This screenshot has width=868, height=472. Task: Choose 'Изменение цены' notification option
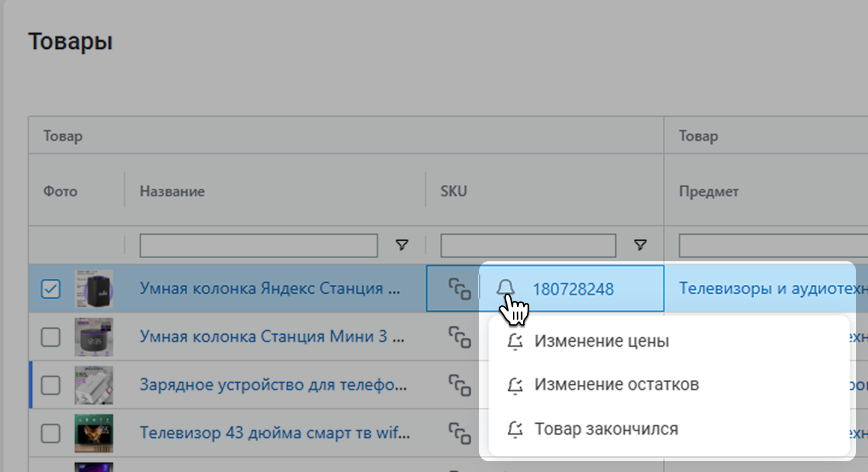coord(601,341)
